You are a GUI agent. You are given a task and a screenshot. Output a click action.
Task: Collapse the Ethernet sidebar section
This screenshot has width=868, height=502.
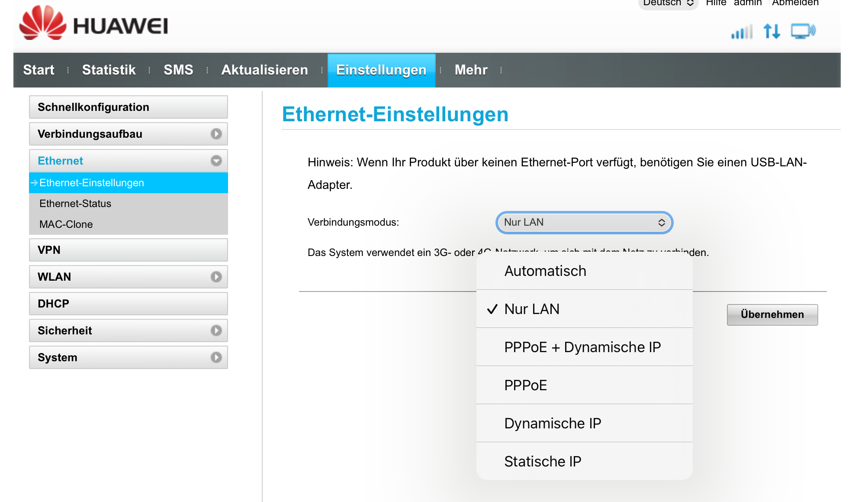(x=216, y=161)
